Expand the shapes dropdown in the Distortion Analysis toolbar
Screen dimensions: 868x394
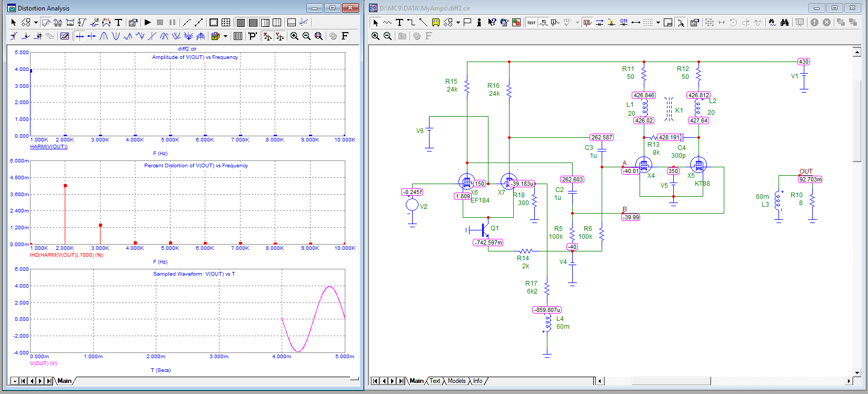click(36, 23)
